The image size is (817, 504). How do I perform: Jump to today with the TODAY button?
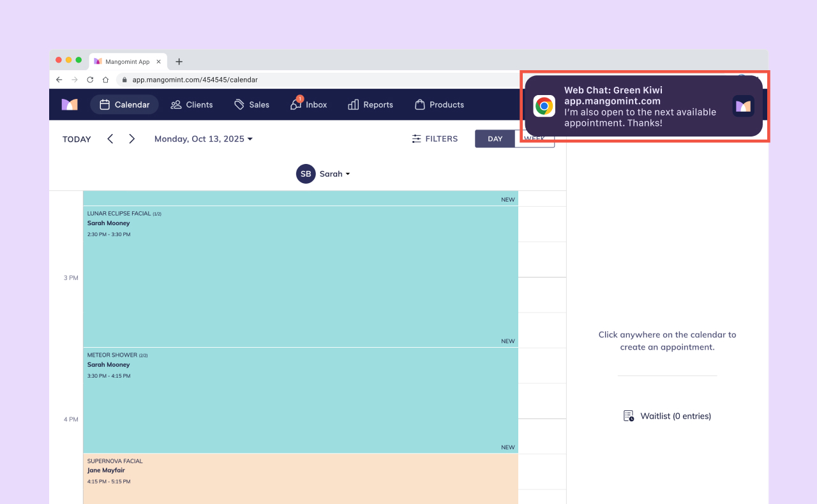(x=77, y=138)
